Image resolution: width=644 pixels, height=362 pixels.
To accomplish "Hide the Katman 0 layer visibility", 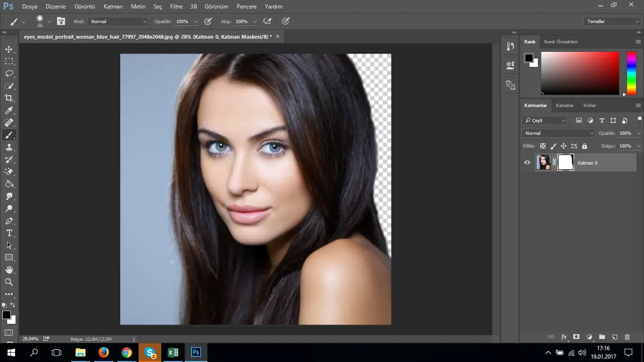I will (x=527, y=162).
